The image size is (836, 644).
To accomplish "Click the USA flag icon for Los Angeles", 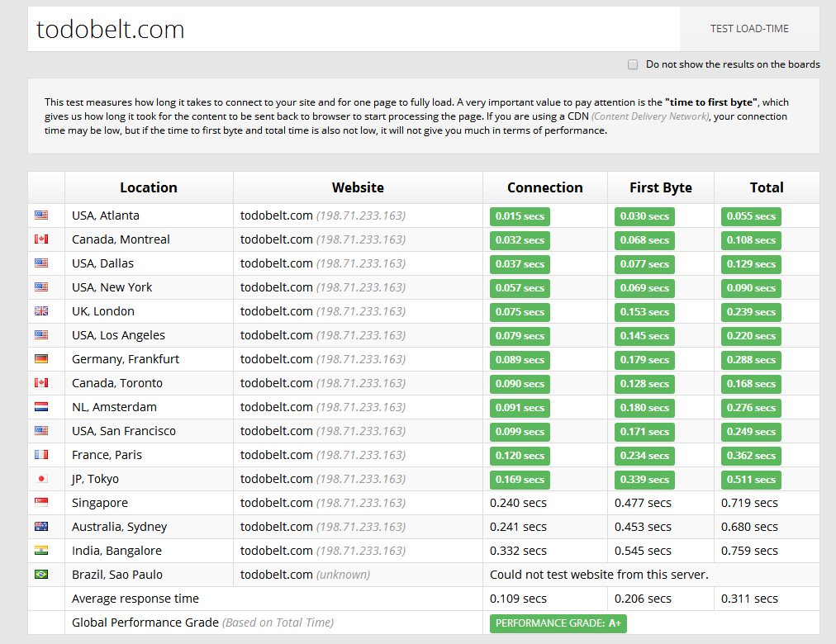I will tap(41, 335).
